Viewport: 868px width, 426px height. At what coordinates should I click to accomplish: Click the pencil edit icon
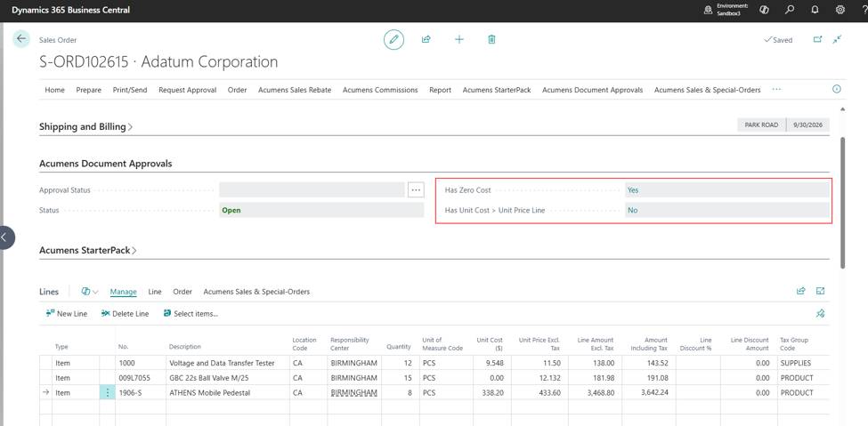393,40
